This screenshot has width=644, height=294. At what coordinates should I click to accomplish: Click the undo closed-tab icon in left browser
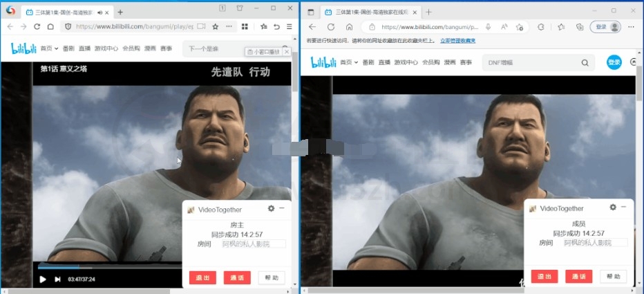[x=277, y=27]
